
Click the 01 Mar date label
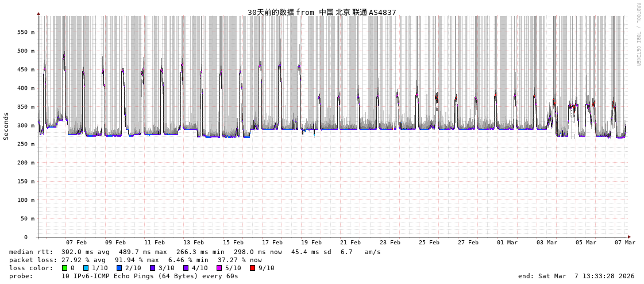(x=507, y=243)
